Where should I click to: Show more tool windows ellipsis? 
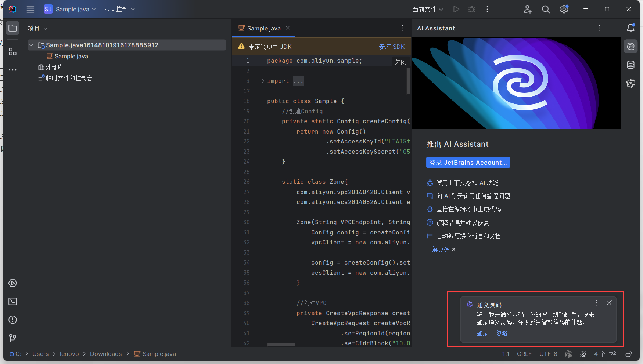pyautogui.click(x=13, y=70)
